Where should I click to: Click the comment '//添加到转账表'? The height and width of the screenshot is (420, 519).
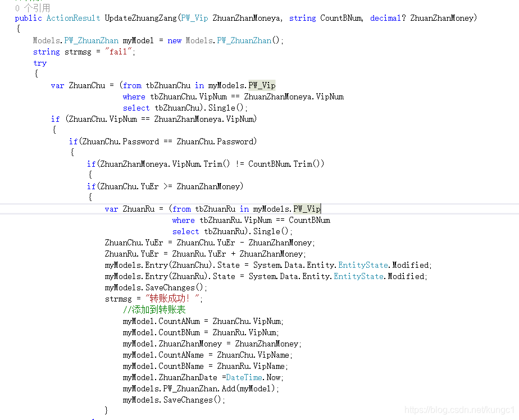point(154,310)
